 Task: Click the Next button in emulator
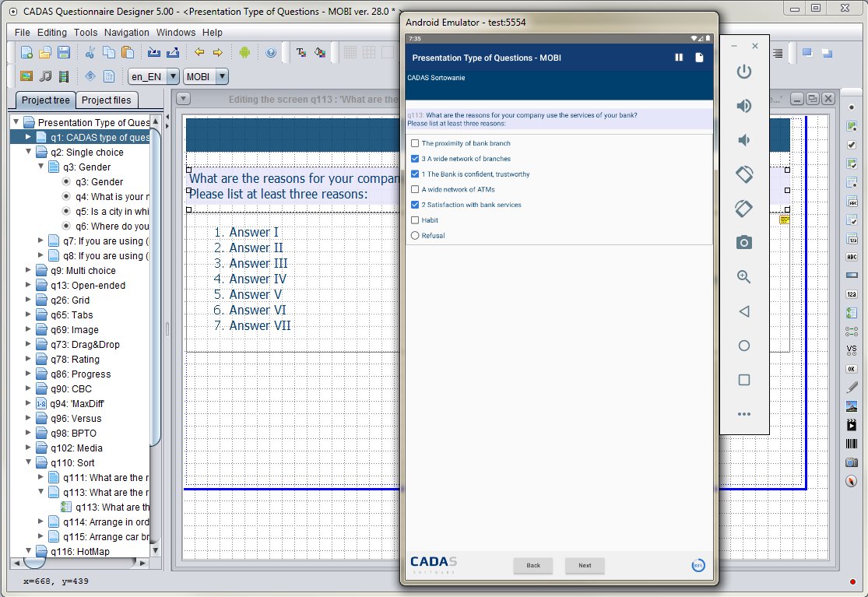tap(585, 565)
